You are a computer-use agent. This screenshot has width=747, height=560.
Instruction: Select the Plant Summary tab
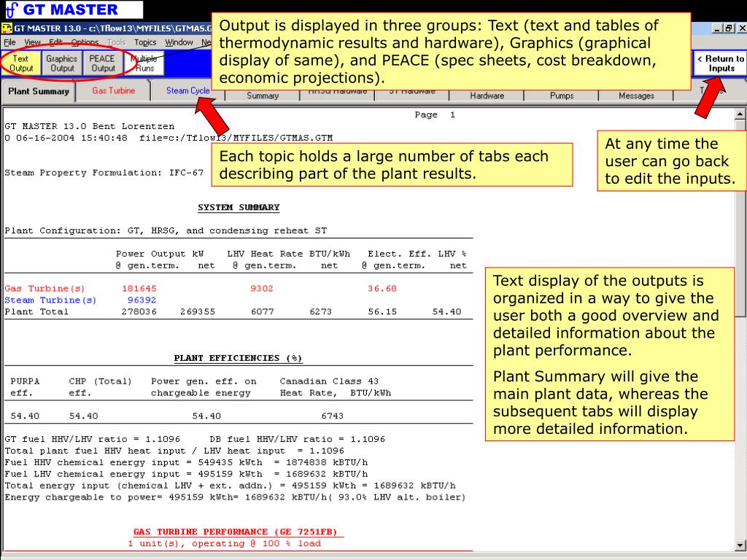pos(39,91)
